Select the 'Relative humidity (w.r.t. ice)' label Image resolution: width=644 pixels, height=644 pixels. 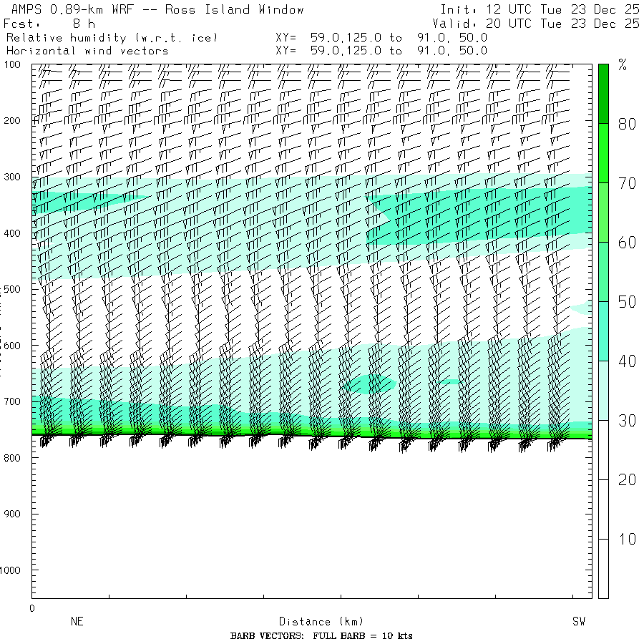(112, 37)
